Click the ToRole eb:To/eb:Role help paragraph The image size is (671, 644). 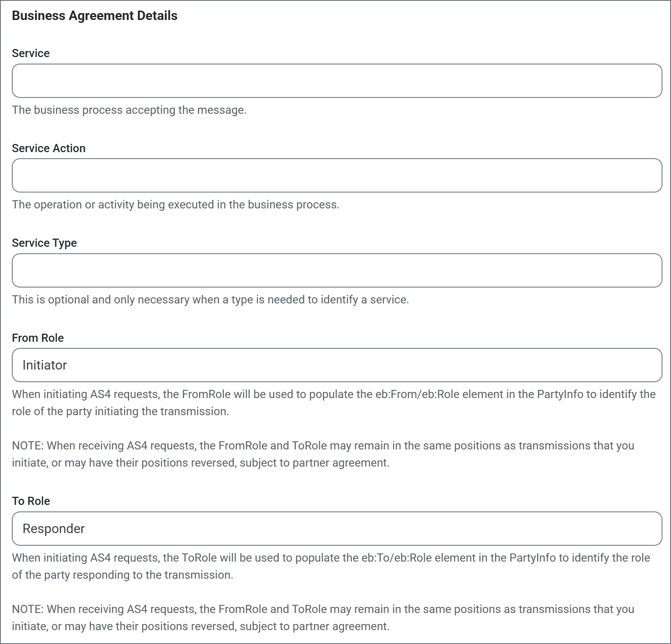point(331,566)
